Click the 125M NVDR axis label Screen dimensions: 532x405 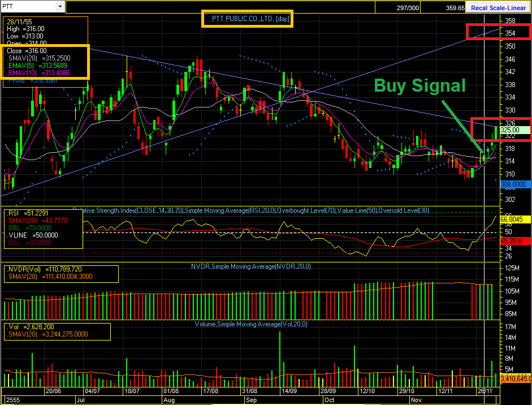point(512,268)
